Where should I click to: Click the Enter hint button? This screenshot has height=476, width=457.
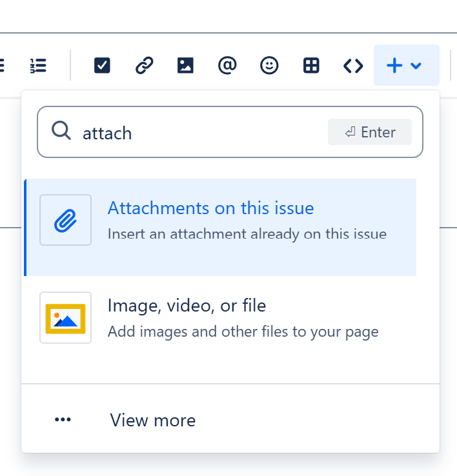pyautogui.click(x=370, y=132)
